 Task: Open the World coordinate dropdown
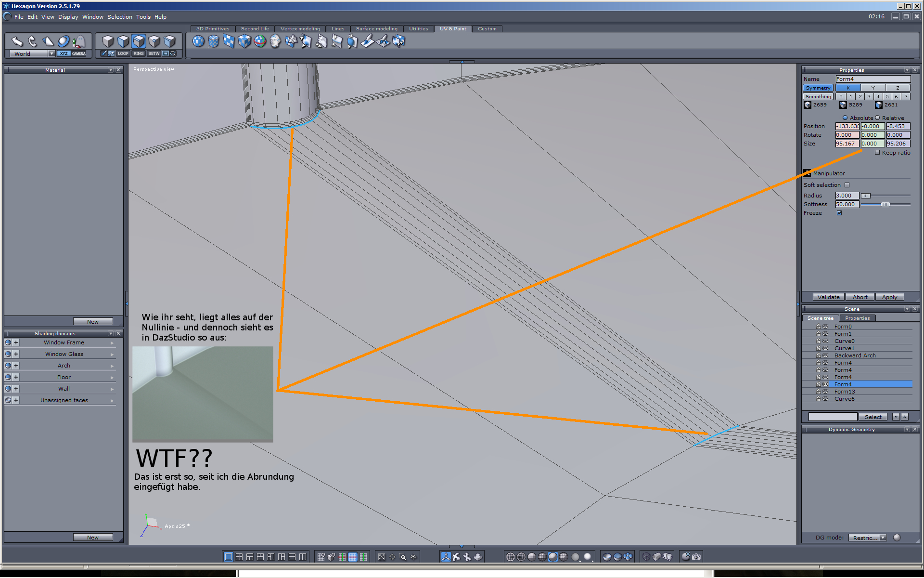point(51,53)
